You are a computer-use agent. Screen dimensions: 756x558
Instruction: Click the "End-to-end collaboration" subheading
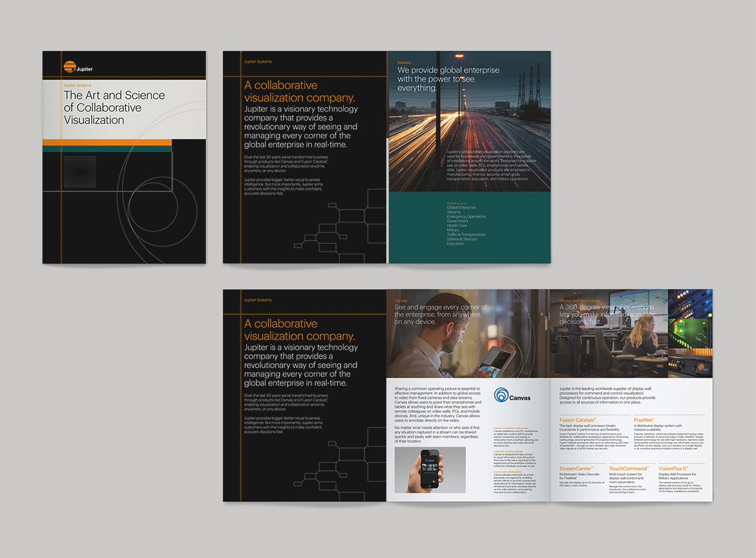(508, 472)
